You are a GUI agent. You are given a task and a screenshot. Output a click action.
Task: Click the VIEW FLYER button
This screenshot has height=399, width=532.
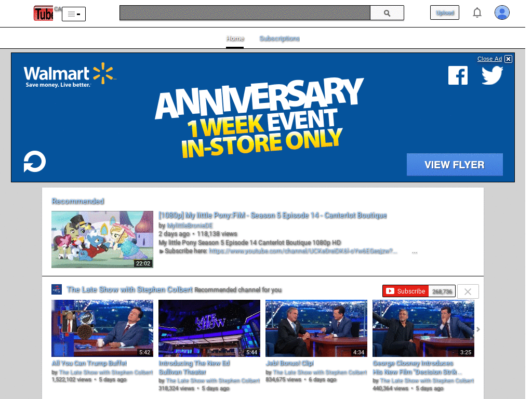tap(455, 165)
